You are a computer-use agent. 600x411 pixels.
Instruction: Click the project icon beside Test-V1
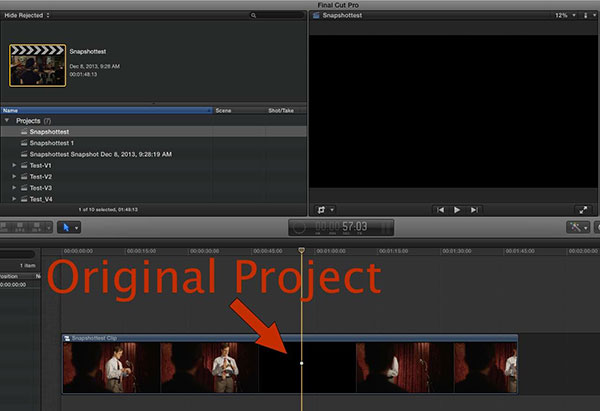click(x=24, y=165)
